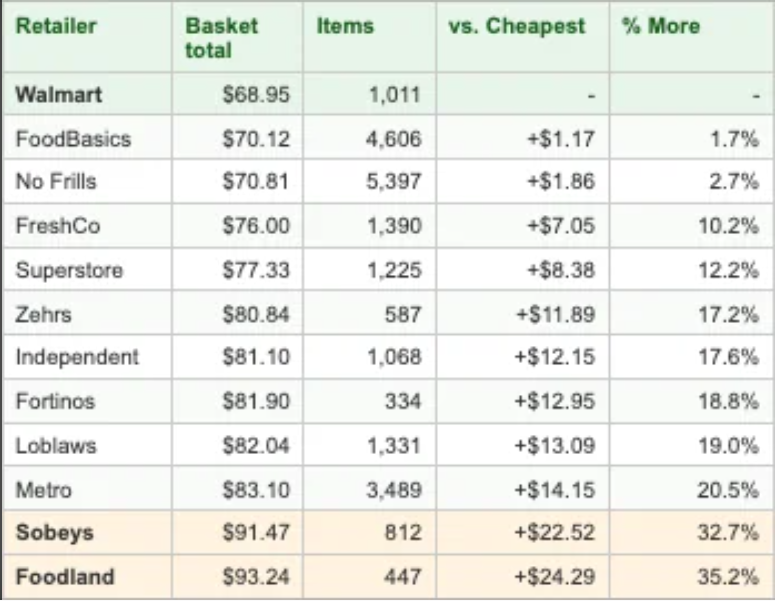This screenshot has width=775, height=601.
Task: Select Metro's 20.5% more cell
Action: [728, 489]
